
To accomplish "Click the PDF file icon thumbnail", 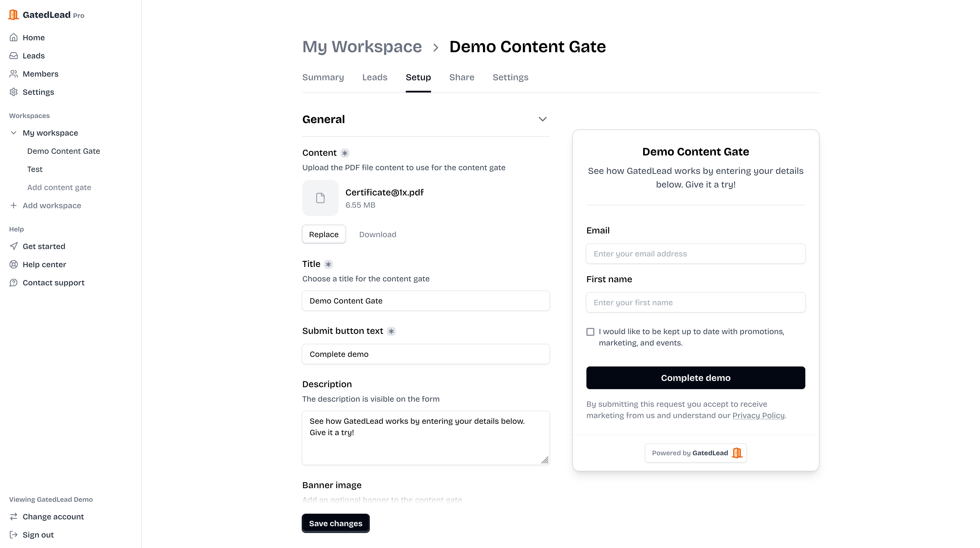I will [x=320, y=198].
